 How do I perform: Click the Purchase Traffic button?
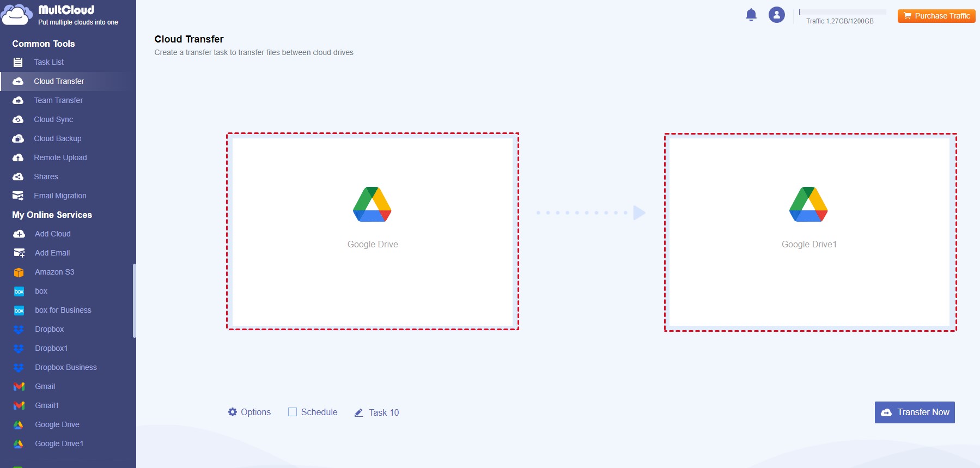click(x=936, y=16)
